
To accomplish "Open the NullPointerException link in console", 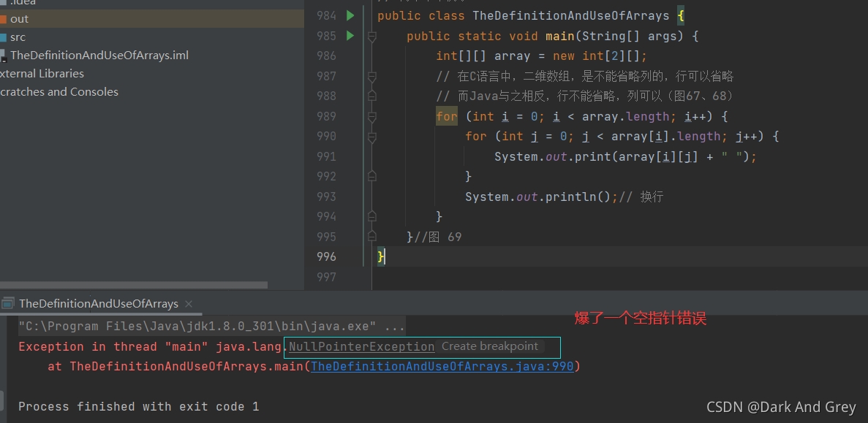I will 361,347.
